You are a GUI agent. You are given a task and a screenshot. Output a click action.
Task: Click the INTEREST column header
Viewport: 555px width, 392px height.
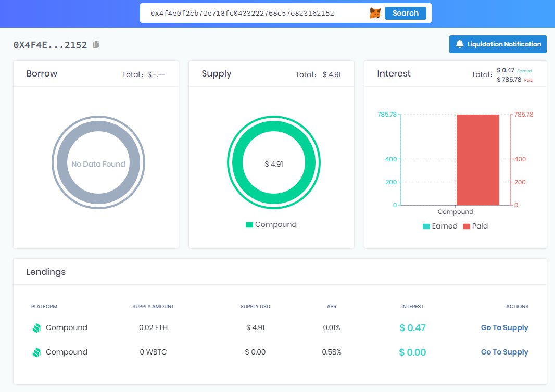pos(412,307)
